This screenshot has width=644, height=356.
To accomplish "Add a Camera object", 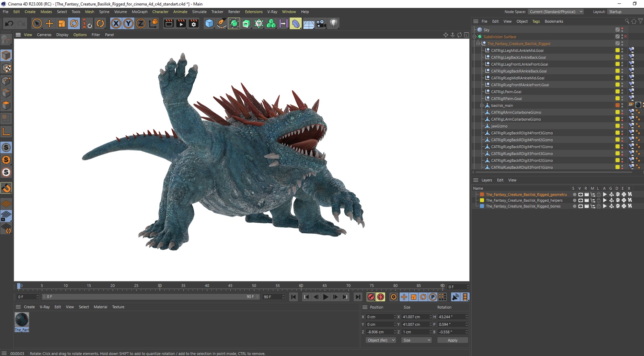I will (321, 23).
